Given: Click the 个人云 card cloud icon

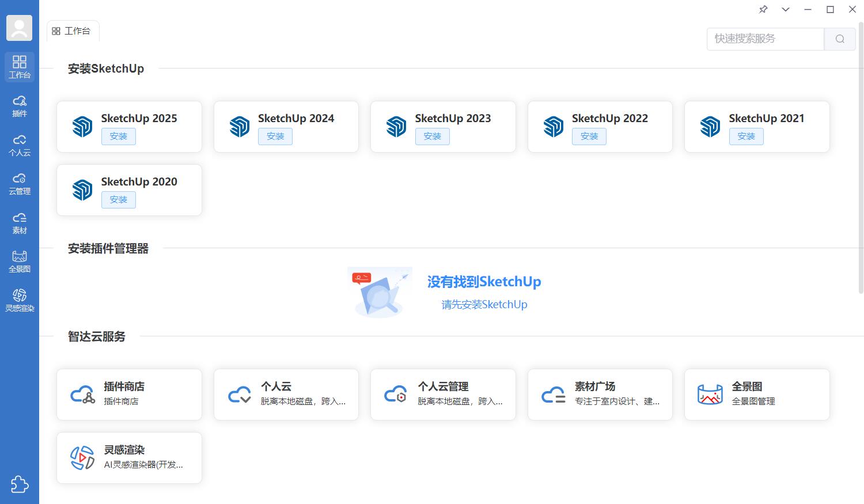Looking at the screenshot, I should point(240,395).
